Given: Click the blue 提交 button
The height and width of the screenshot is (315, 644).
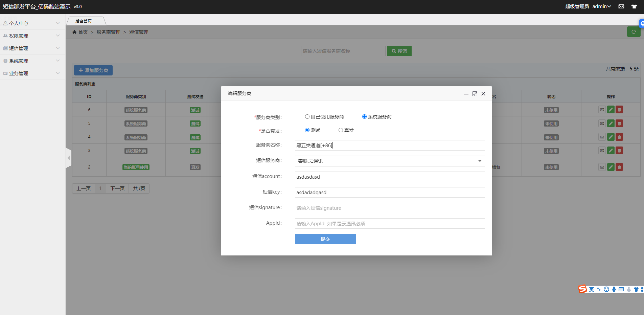Looking at the screenshot, I should (x=325, y=239).
